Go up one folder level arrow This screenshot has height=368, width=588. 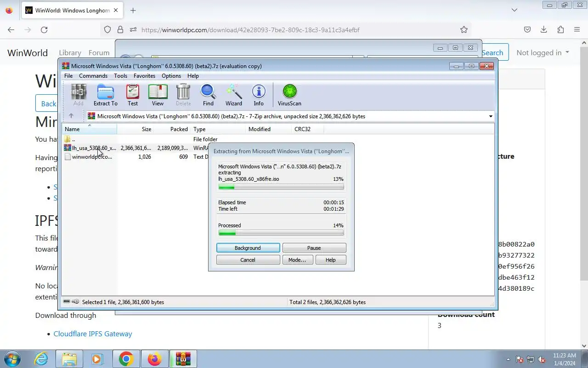click(x=71, y=116)
